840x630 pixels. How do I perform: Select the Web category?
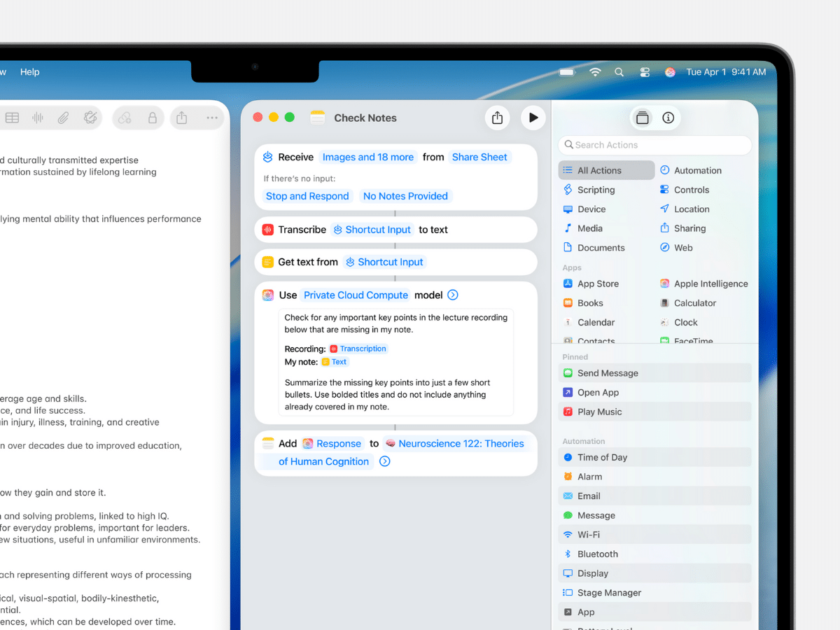pyautogui.click(x=676, y=248)
